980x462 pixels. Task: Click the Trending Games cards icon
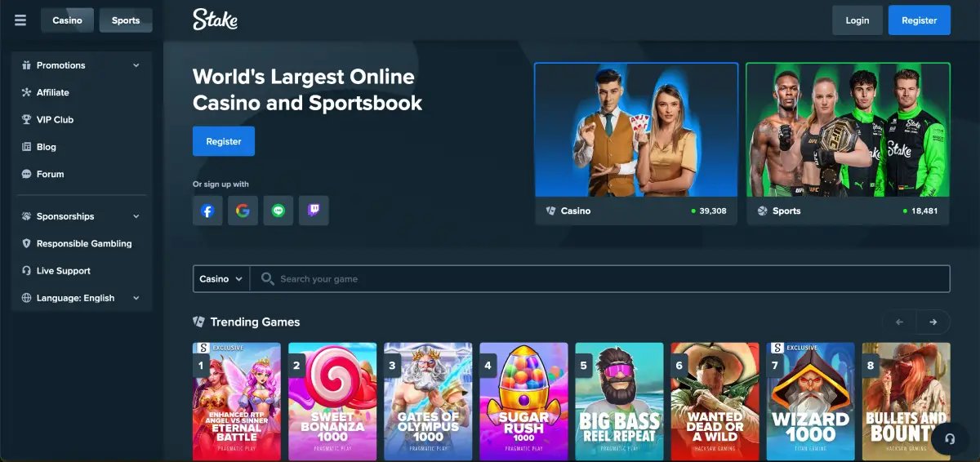tap(198, 322)
